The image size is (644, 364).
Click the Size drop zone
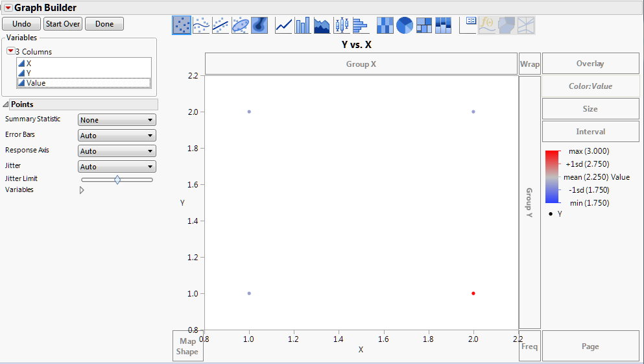coord(591,109)
